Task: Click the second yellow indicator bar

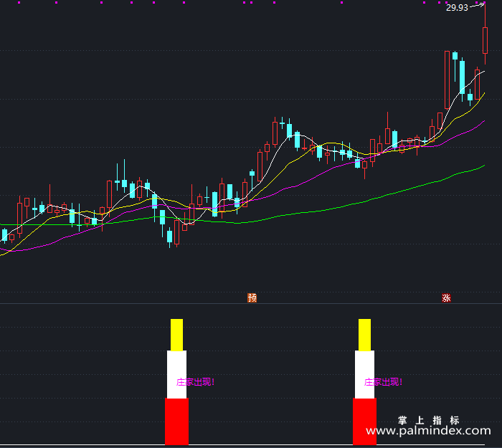Action: 364,335
